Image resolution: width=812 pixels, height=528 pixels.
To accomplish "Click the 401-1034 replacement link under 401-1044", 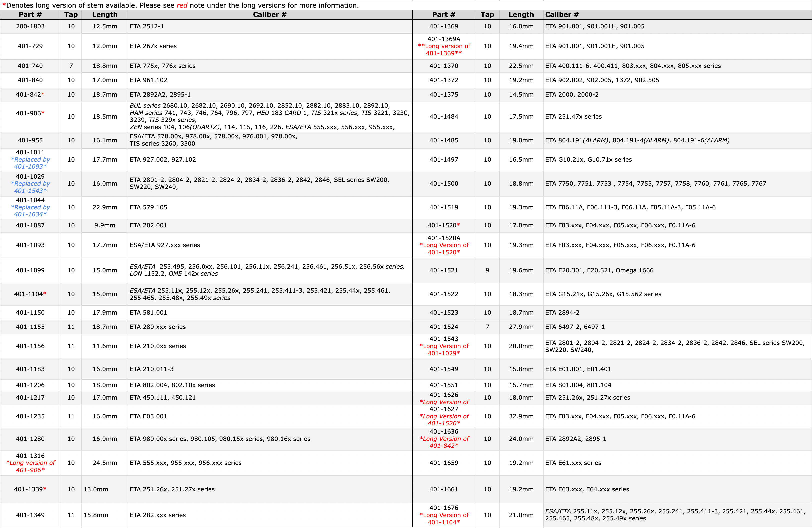I will 30,211.
